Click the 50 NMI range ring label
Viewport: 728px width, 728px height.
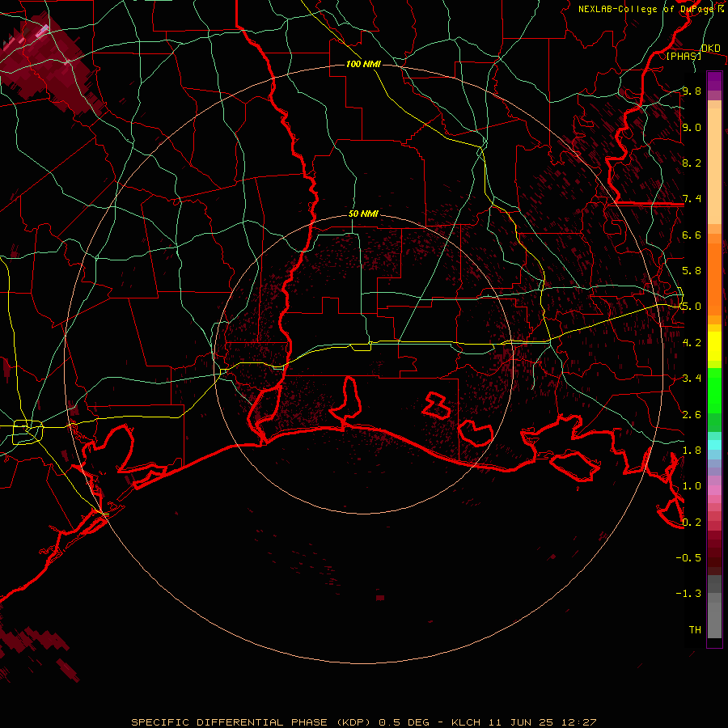(x=363, y=214)
